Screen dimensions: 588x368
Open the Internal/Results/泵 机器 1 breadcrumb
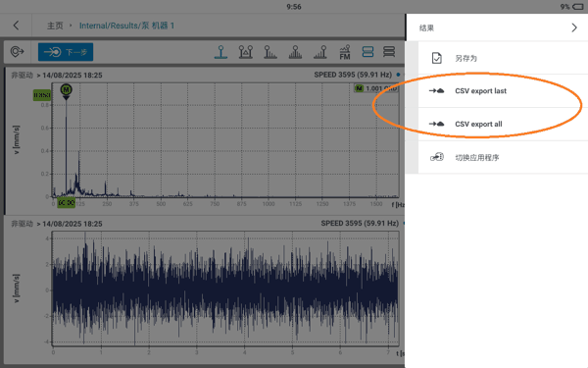[126, 26]
